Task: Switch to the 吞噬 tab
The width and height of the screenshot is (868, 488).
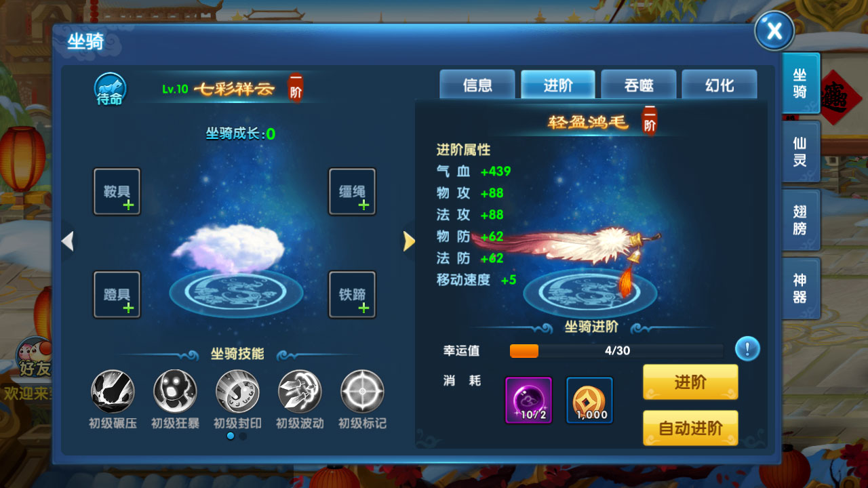Action: click(x=639, y=85)
